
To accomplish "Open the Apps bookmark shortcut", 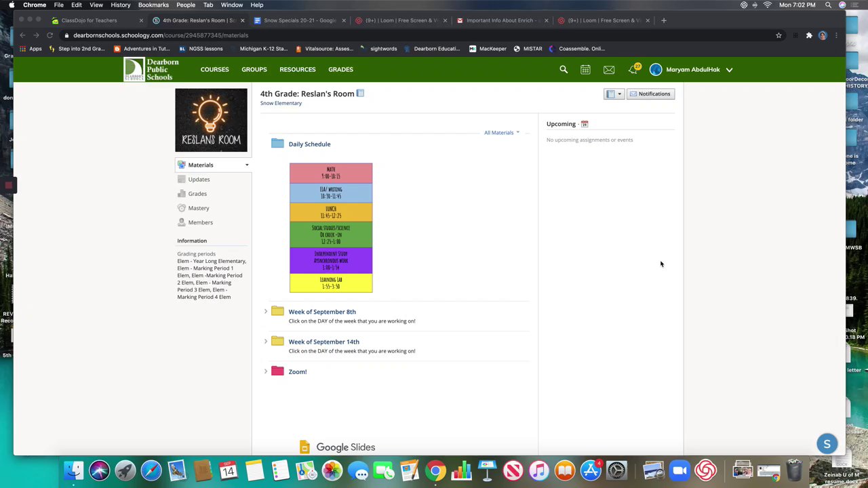I will point(31,49).
